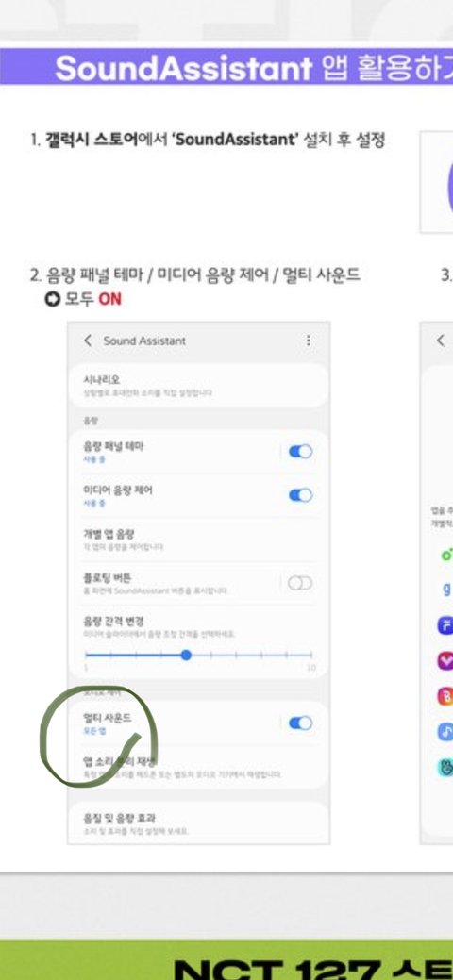Click the red ON text in step 2
The height and width of the screenshot is (980, 453).
point(110,299)
